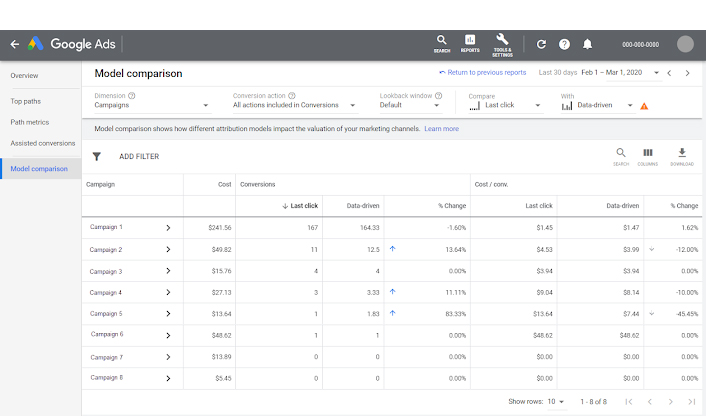The width and height of the screenshot is (706, 416).
Task: Open the Show rows 10 dropdown
Action: click(556, 402)
